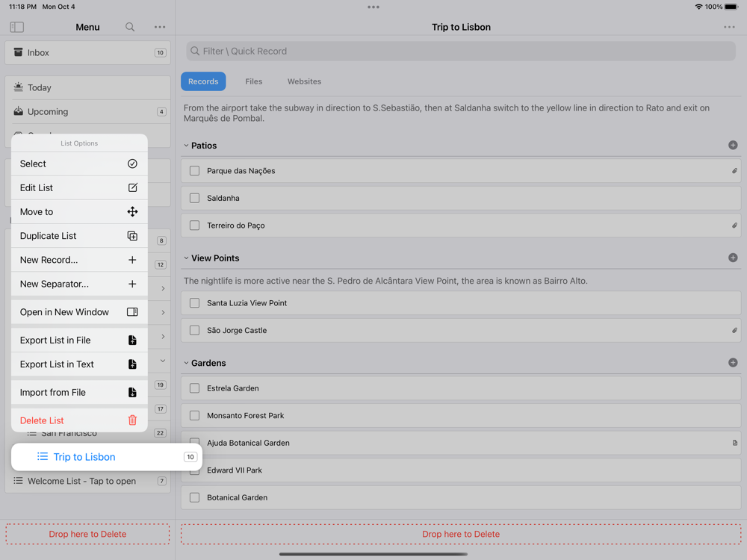Click the multitasking three dots at top
Image resolution: width=747 pixels, height=560 pixels.
coord(373,7)
